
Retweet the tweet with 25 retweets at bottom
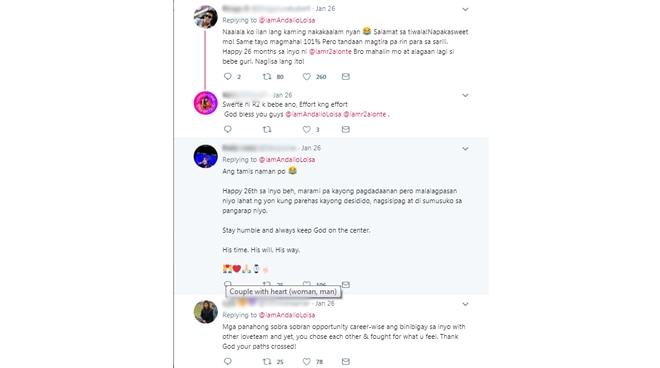pos(267,361)
